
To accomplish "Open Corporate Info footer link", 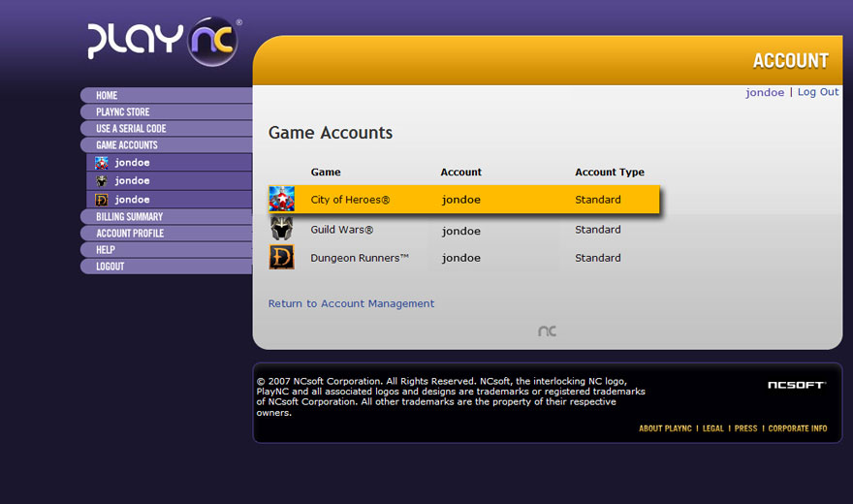I will pyautogui.click(x=798, y=428).
